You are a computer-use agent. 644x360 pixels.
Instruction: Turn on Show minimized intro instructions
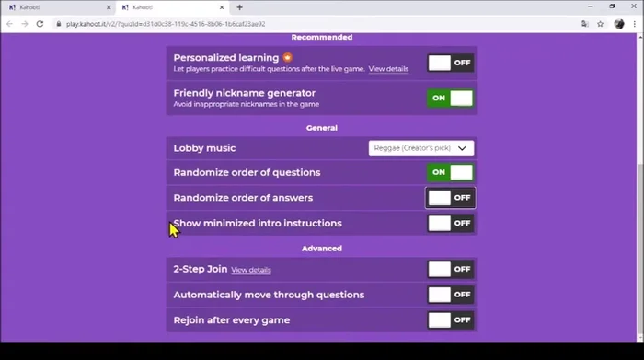click(451, 224)
